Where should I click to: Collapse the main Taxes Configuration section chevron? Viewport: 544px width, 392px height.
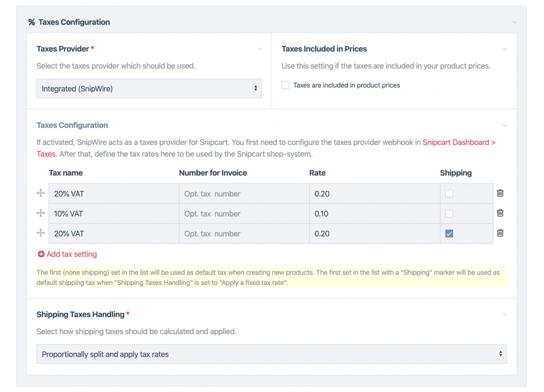515,22
